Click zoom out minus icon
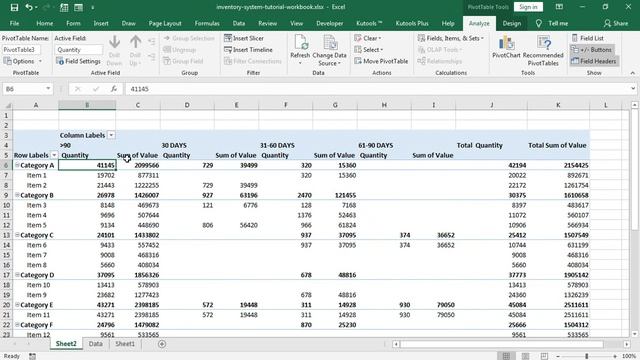Image resolution: width=640 pixels, height=360 pixels. [558, 356]
